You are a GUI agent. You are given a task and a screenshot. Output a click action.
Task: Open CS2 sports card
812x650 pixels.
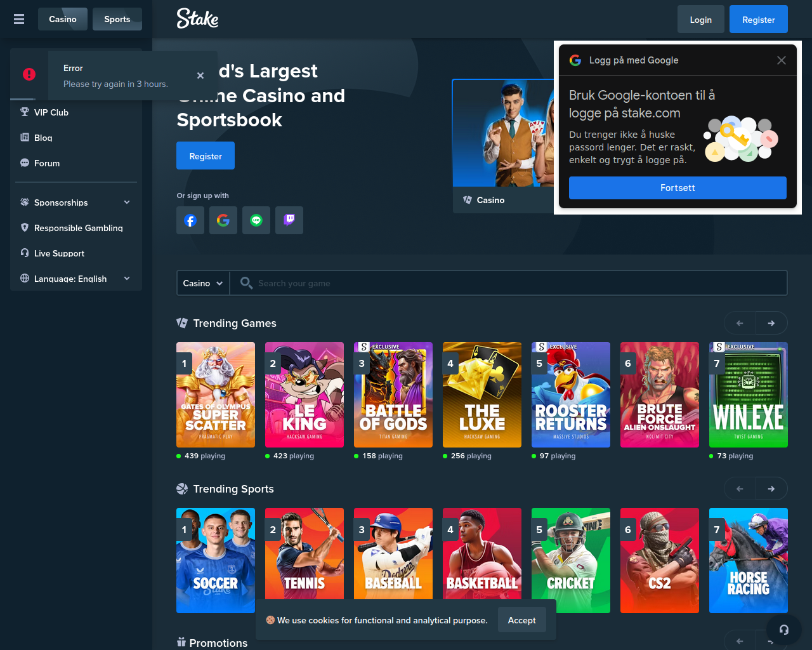(660, 560)
